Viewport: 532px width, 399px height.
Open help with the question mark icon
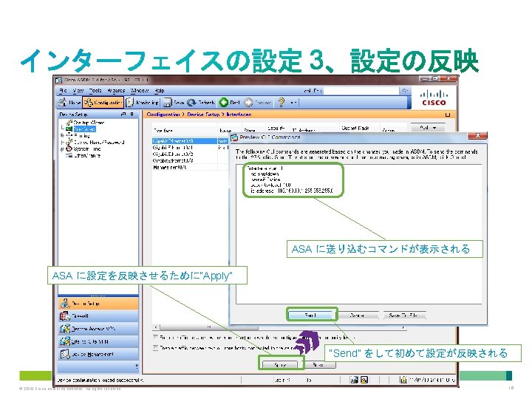pyautogui.click(x=282, y=102)
